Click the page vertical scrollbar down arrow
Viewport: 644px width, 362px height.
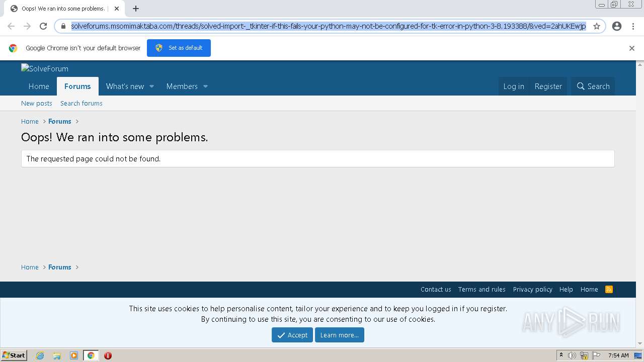[x=640, y=343]
